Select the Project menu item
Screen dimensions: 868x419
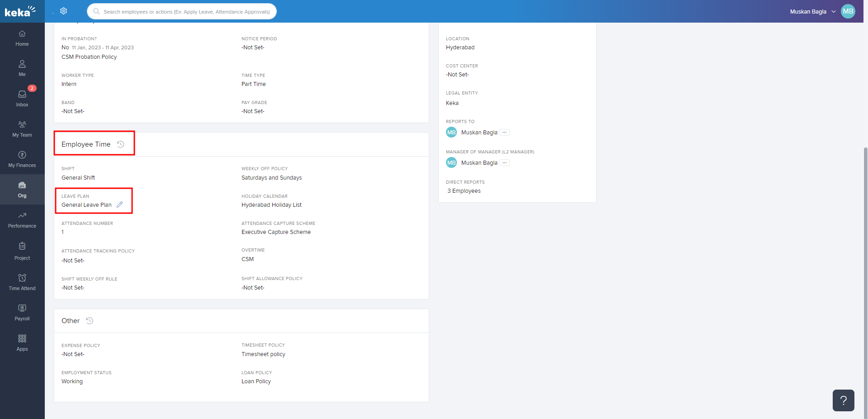coord(22,251)
